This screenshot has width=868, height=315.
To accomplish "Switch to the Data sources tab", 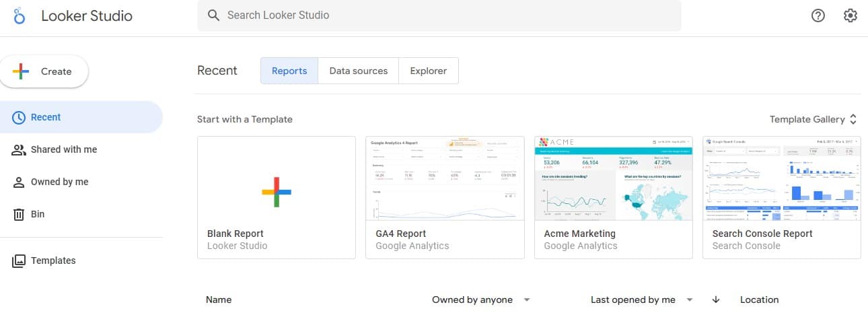I will [358, 71].
